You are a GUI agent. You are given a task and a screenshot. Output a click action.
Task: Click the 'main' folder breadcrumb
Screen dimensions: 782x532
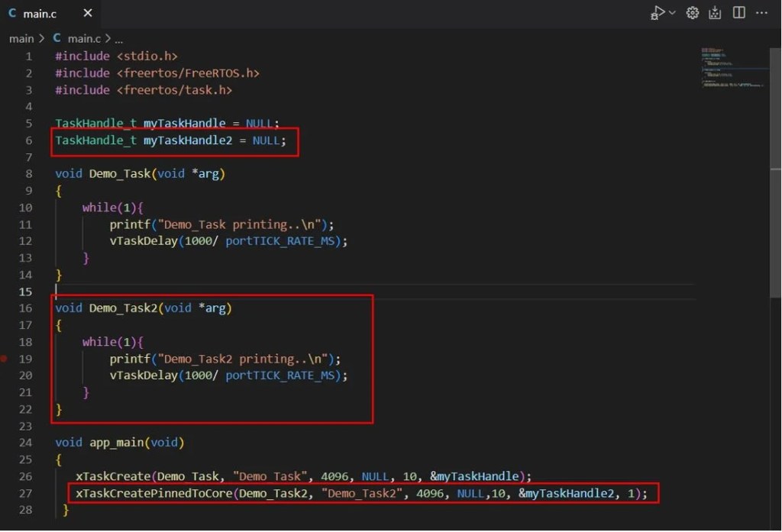(x=21, y=39)
